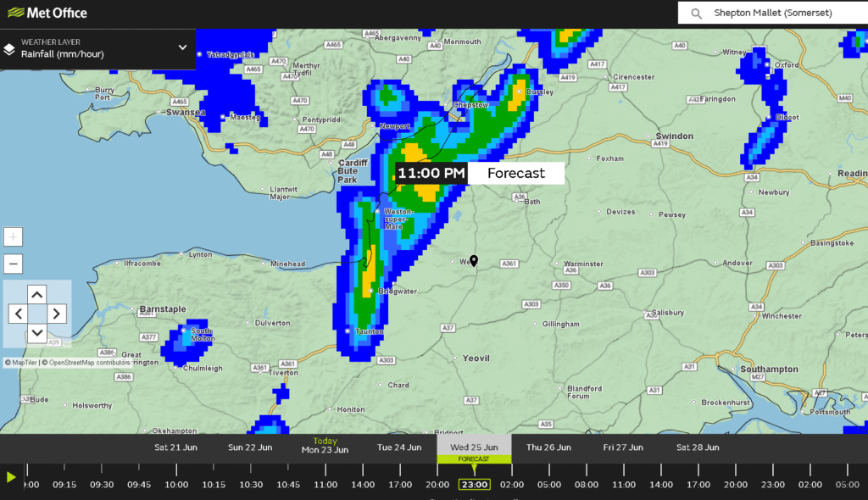This screenshot has width=868, height=500.
Task: Pan the map right
Action: [x=56, y=314]
